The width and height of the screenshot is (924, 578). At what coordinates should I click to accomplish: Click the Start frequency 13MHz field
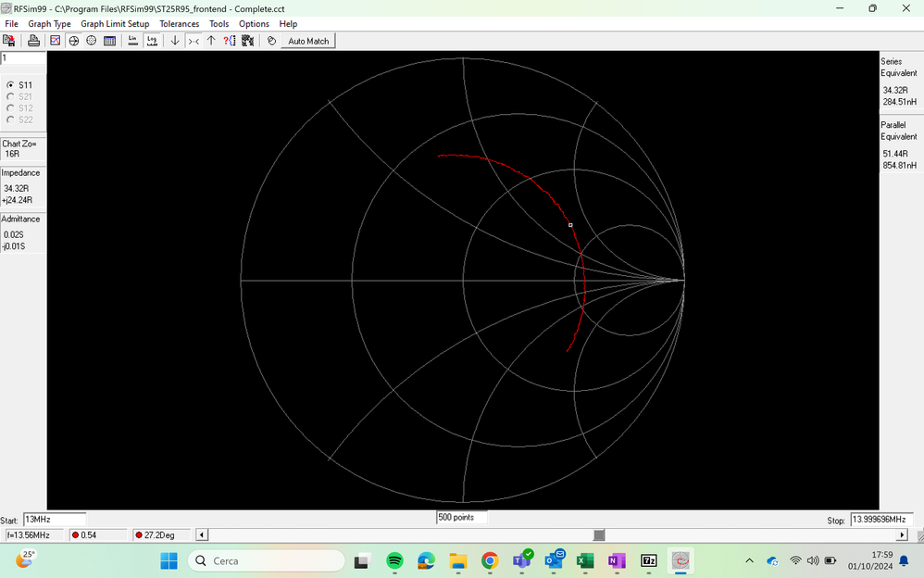coord(54,521)
